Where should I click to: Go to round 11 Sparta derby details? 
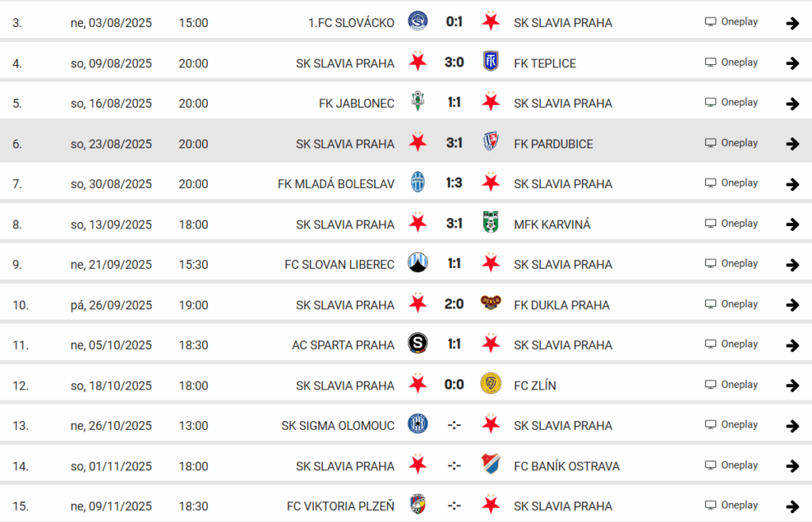pyautogui.click(x=792, y=345)
